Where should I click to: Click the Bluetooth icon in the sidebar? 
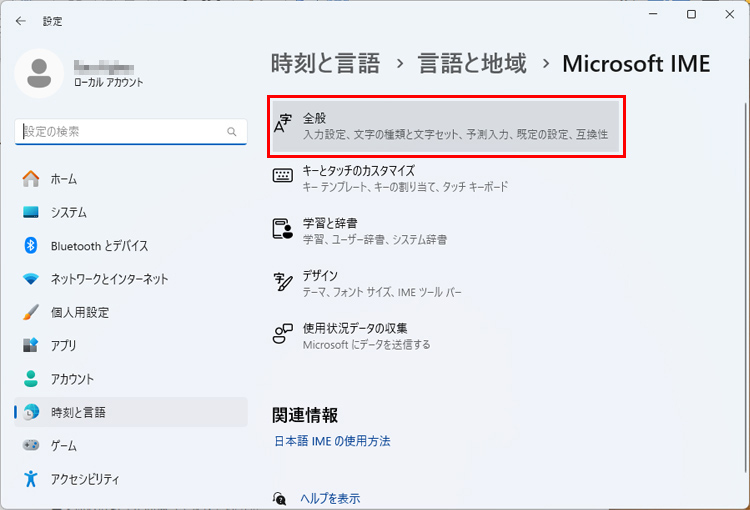click(x=31, y=245)
